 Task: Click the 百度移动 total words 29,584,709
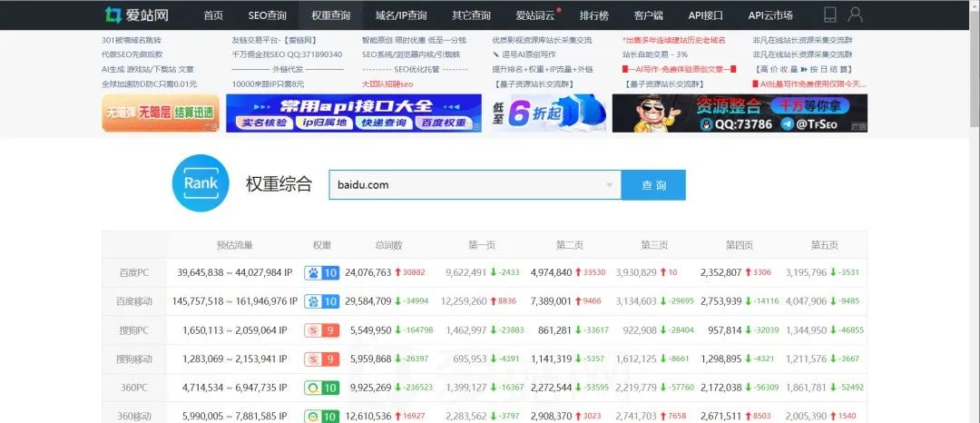click(x=367, y=301)
